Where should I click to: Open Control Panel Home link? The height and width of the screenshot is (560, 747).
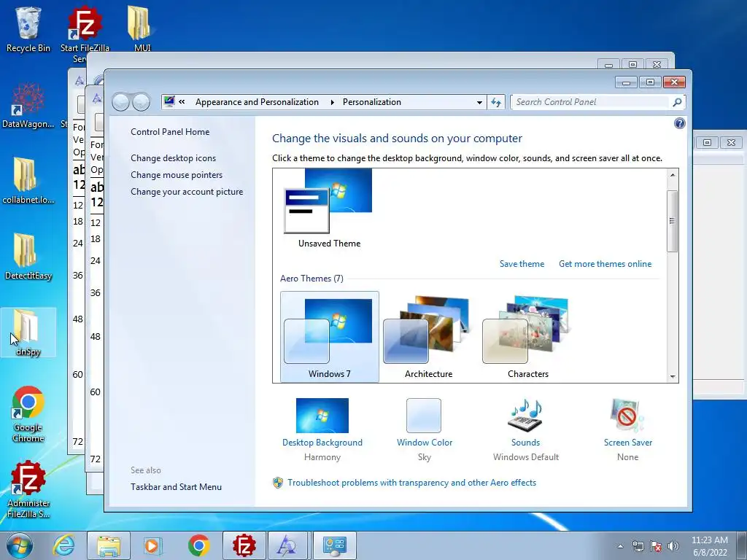(x=170, y=132)
